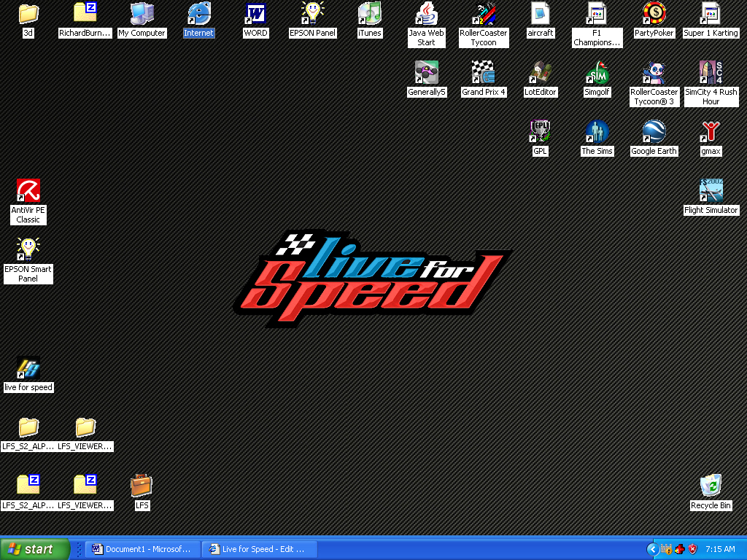Click the live for speed shortcut
Viewport: 747px width, 560px height.
coord(28,368)
